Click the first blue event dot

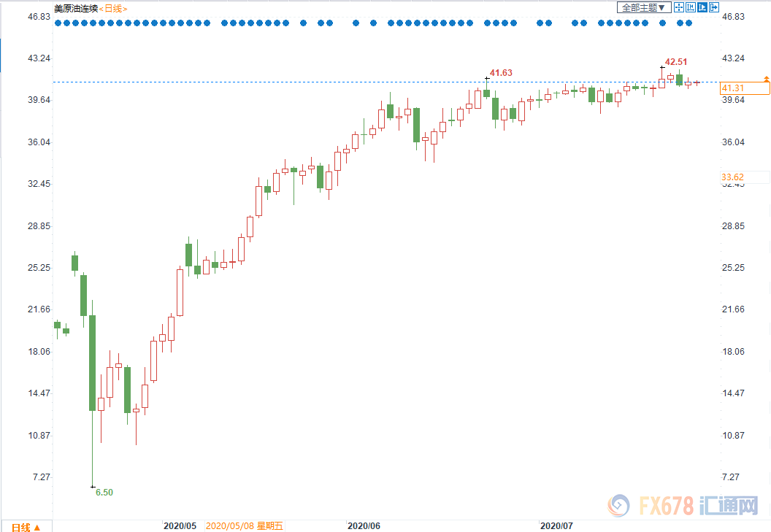(x=58, y=23)
